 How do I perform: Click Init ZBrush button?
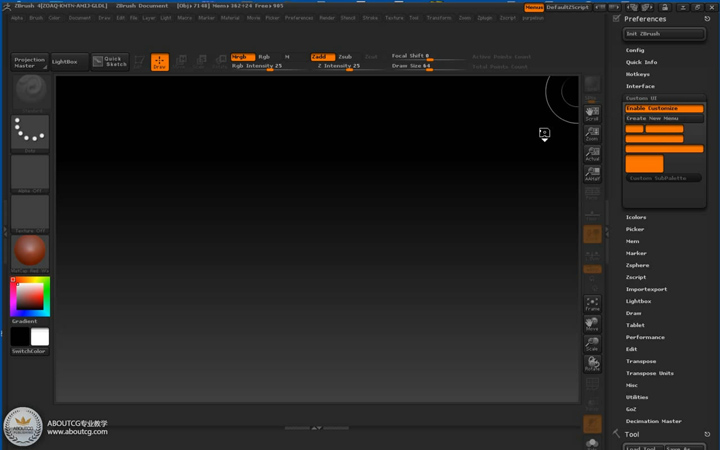click(x=664, y=34)
